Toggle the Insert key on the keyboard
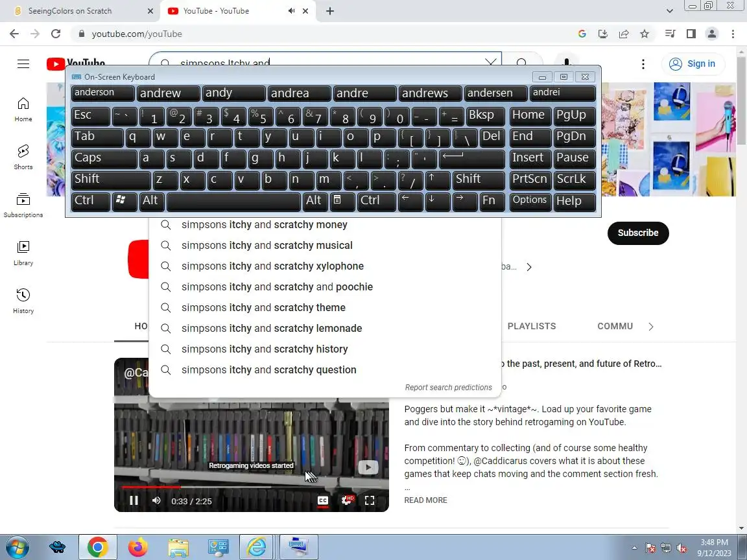 (x=530, y=159)
